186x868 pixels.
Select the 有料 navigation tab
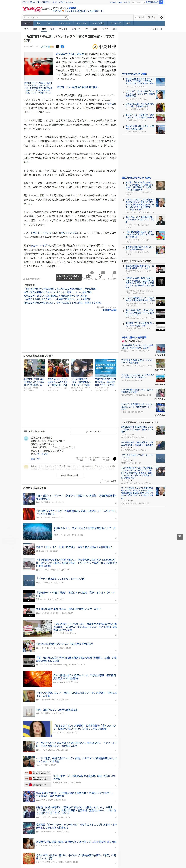128,23
